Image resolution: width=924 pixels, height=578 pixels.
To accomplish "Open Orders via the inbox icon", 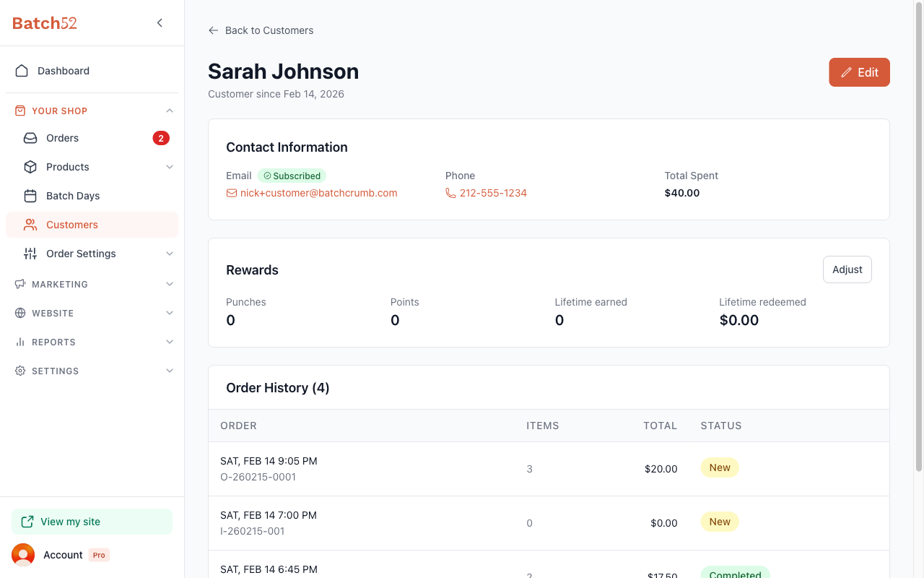I will point(30,138).
